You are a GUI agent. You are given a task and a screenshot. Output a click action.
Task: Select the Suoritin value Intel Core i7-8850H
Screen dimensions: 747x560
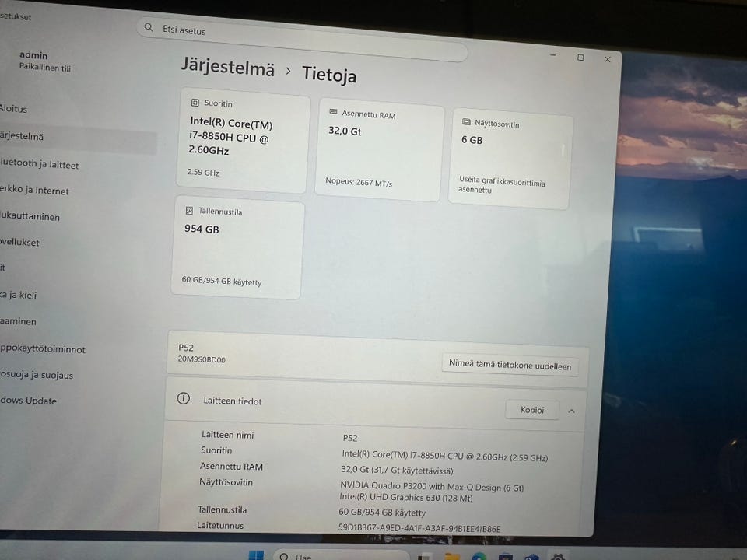click(445, 456)
